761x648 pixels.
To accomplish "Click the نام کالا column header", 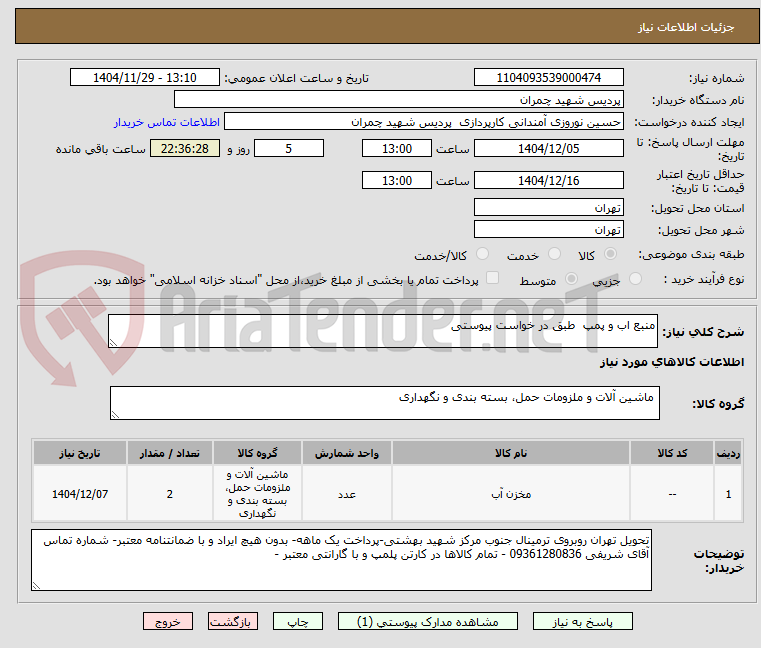I will tap(511, 453).
